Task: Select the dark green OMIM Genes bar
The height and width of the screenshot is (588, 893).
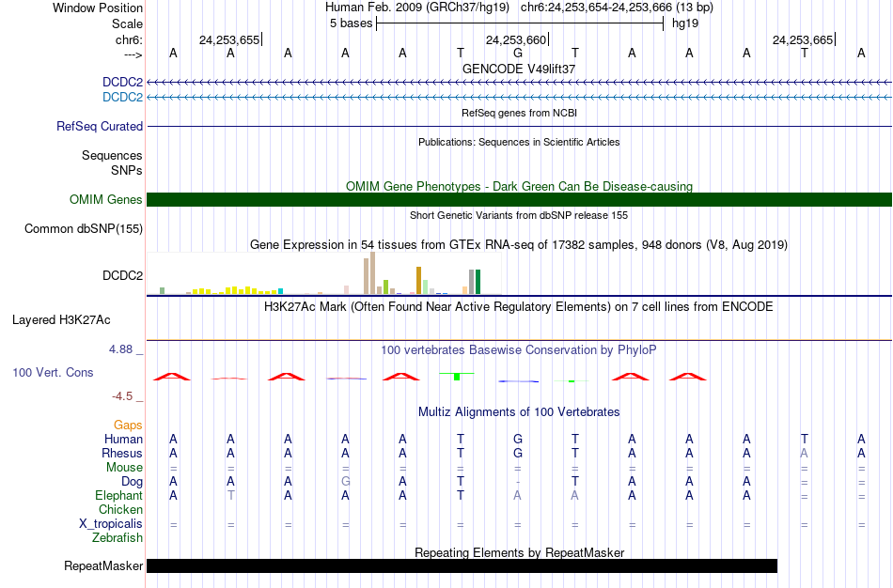Action: click(x=520, y=199)
